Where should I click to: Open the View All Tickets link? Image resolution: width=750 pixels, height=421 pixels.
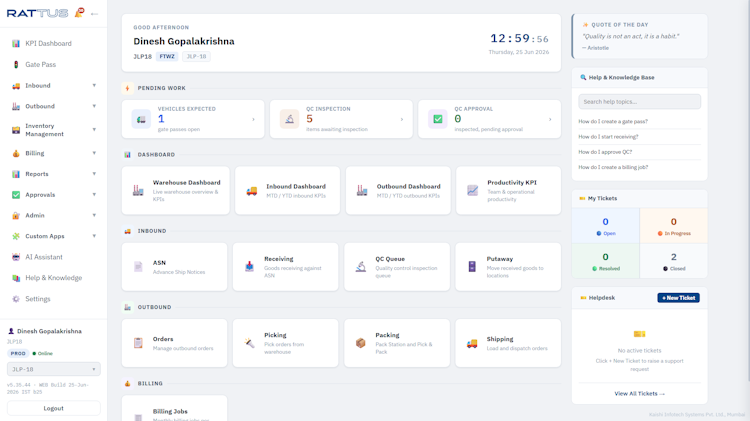(640, 393)
